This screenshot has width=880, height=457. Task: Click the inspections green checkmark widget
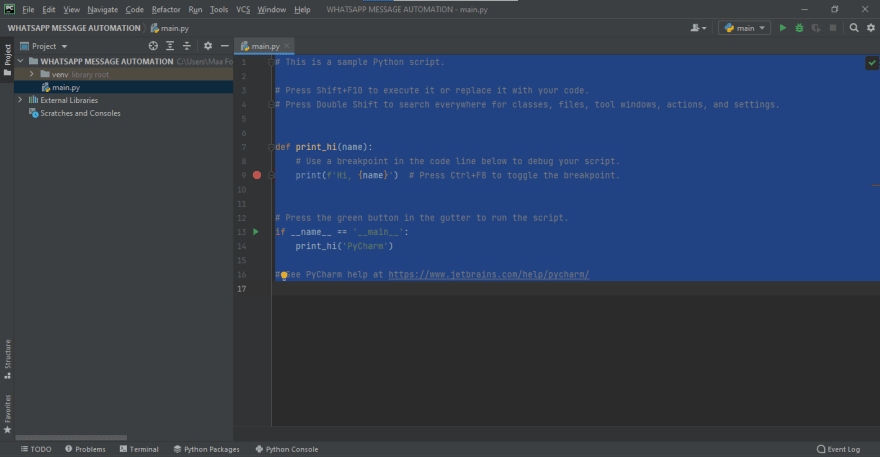872,63
